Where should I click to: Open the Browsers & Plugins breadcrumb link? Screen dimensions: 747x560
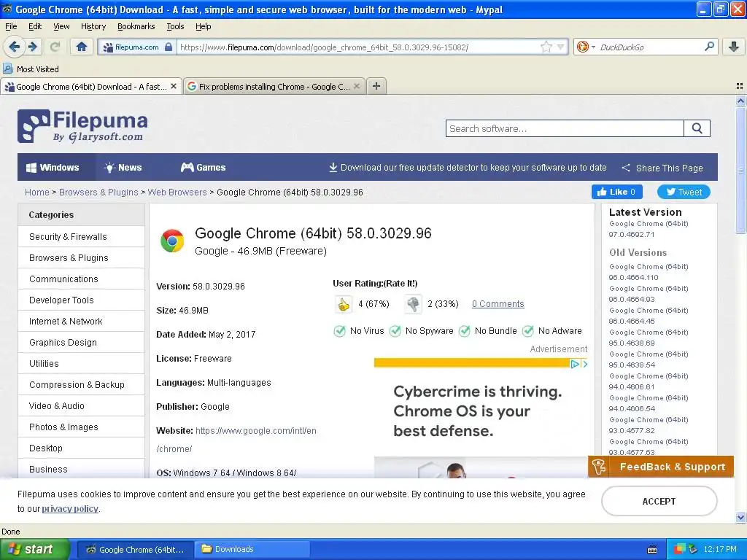pos(98,192)
